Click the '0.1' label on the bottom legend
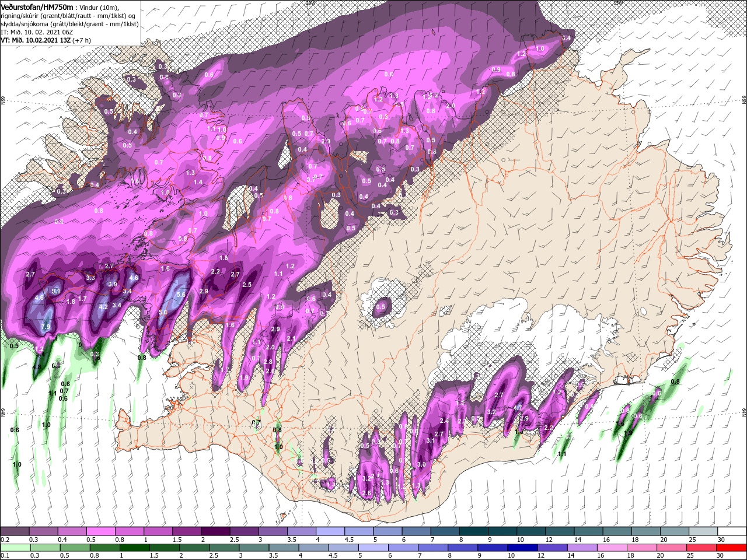The height and width of the screenshot is (560, 747). pos(5,556)
